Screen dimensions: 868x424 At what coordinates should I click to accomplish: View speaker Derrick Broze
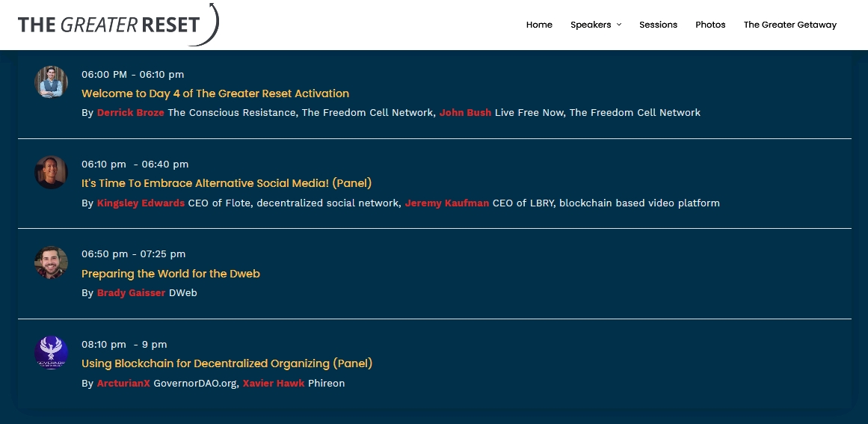131,112
